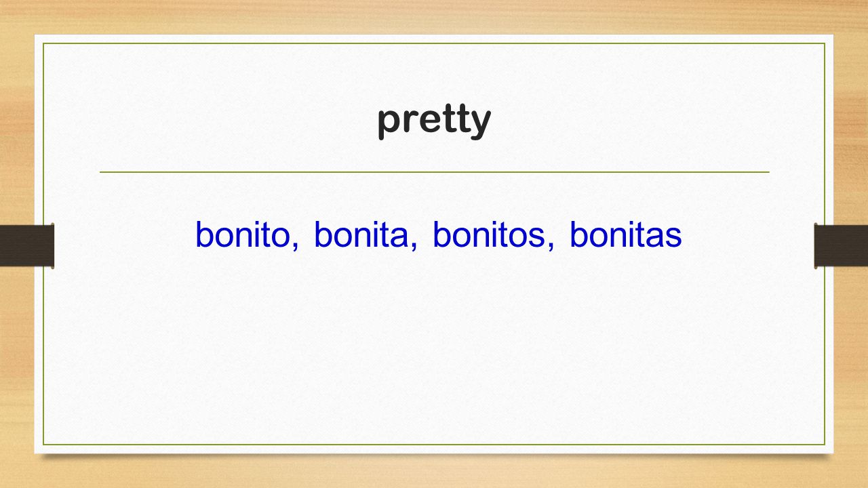Viewport: 868px width, 488px height.
Task: Click the dark ribbon tab on the right edge
Action: coord(841,245)
